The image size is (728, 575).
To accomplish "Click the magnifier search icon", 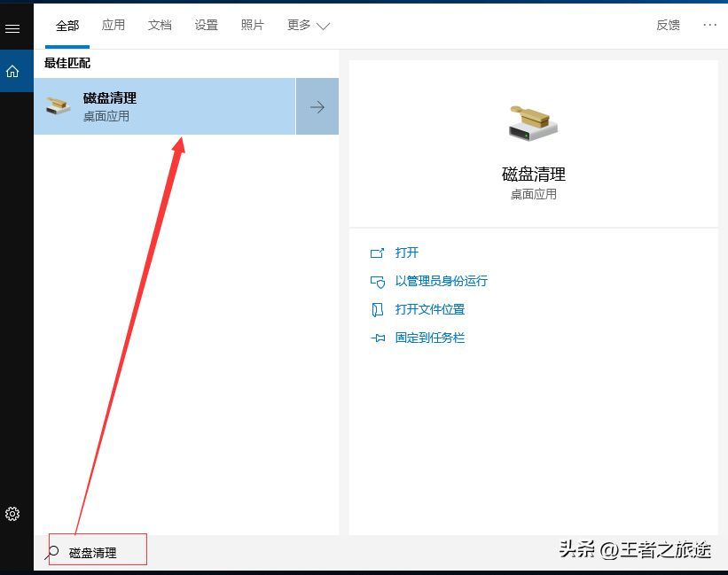I will tap(52, 552).
